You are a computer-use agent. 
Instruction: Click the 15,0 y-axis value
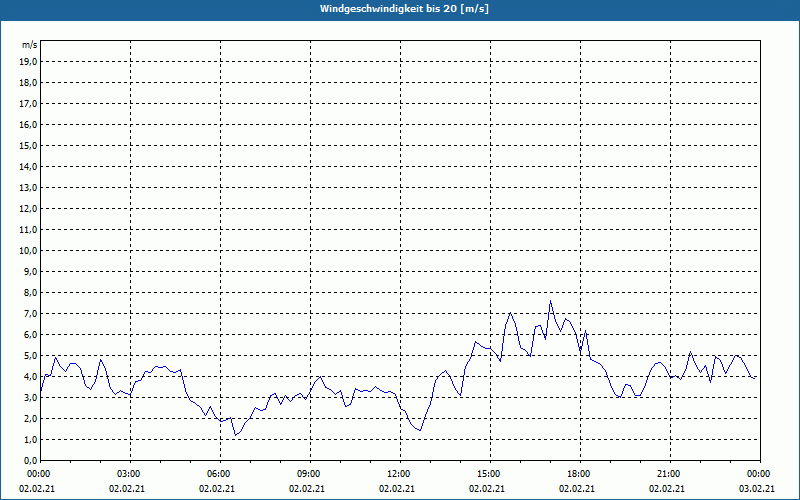pos(28,145)
